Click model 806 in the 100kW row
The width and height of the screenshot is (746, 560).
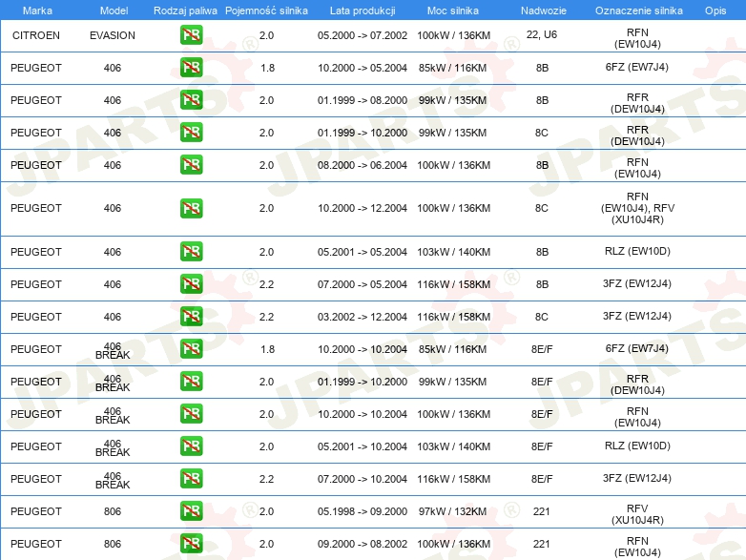coord(113,544)
